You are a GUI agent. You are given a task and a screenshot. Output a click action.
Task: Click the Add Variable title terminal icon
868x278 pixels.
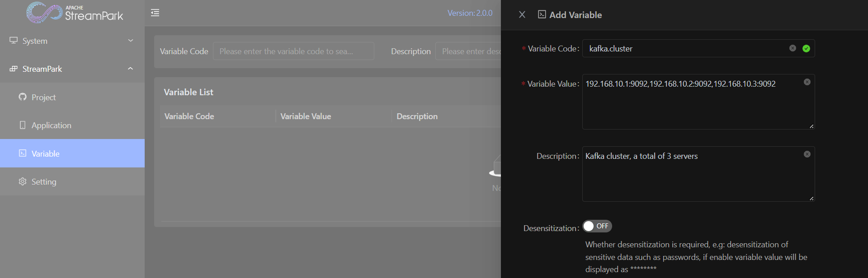pyautogui.click(x=542, y=14)
